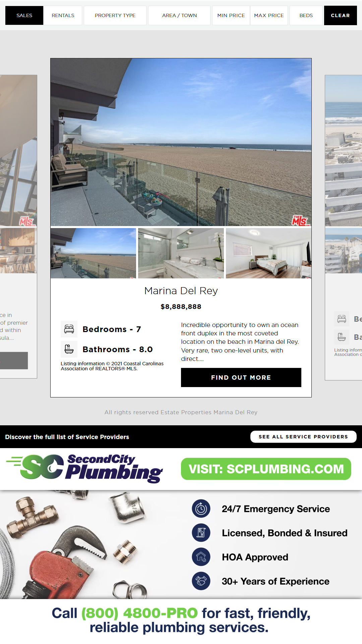This screenshot has height=644, width=362.
Task: Click the bed icon on the right listing card
Action: pos(342,319)
